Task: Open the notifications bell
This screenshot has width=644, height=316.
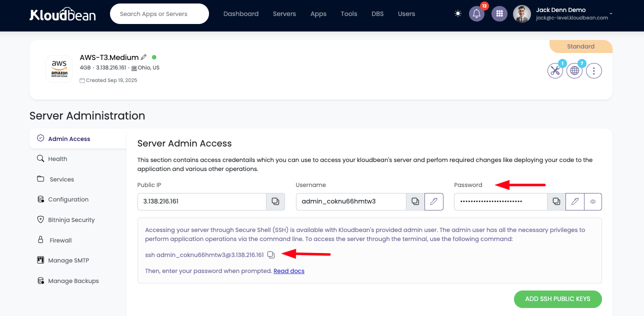Action: coord(476,14)
